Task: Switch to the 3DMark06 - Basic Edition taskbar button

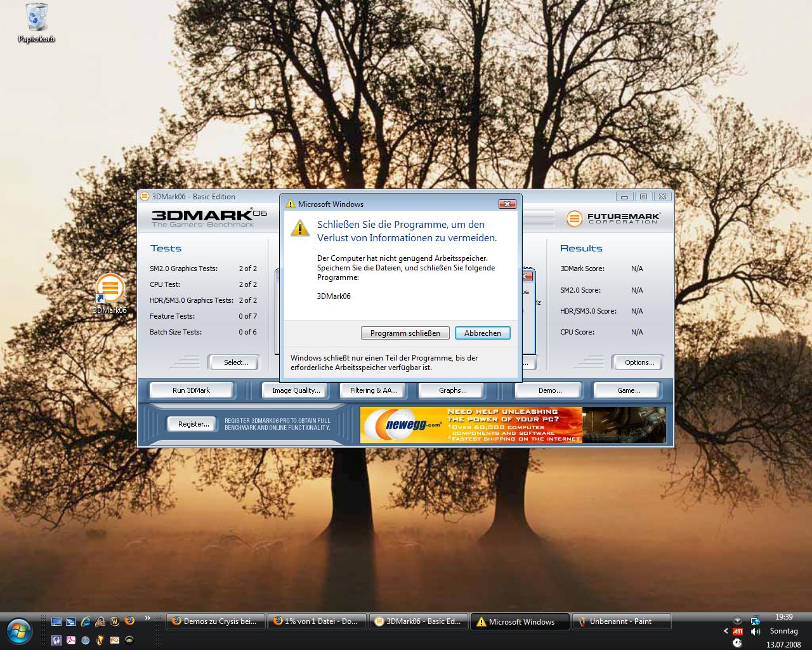Action: [419, 621]
